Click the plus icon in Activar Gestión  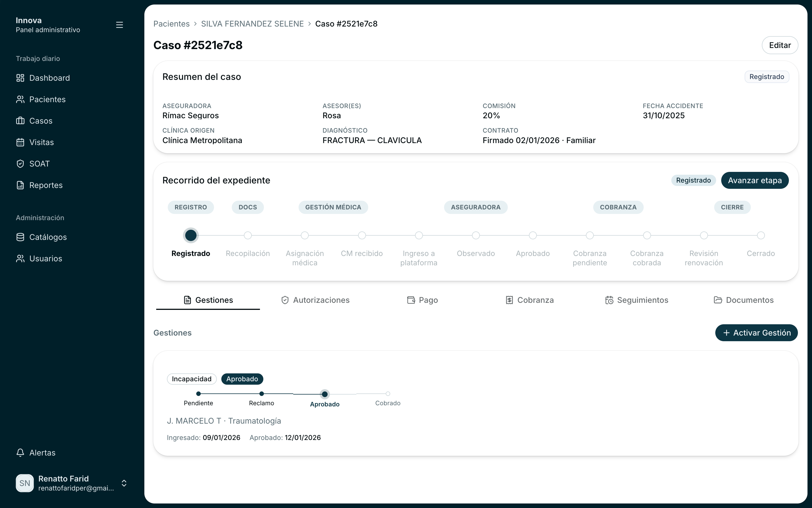click(727, 333)
